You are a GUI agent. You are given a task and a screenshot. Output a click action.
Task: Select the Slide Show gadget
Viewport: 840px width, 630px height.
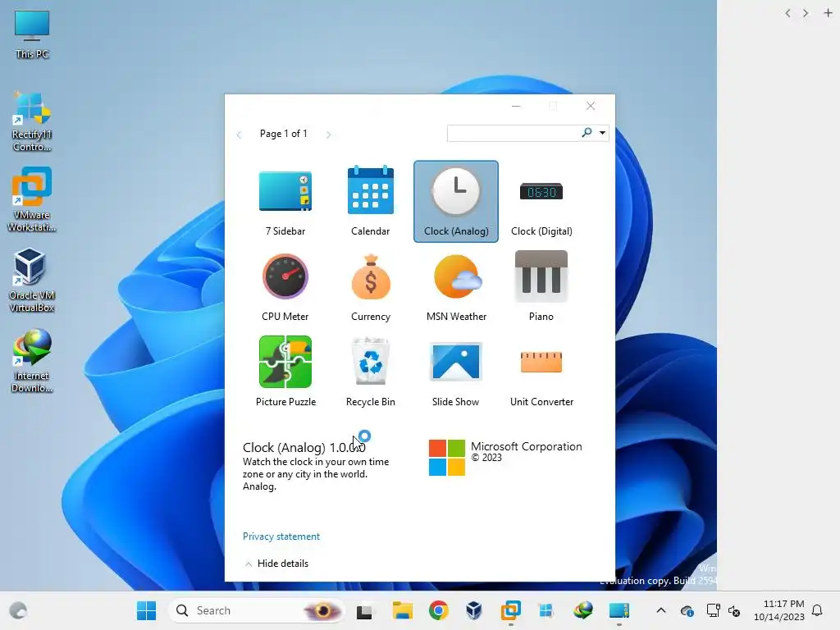[456, 372]
